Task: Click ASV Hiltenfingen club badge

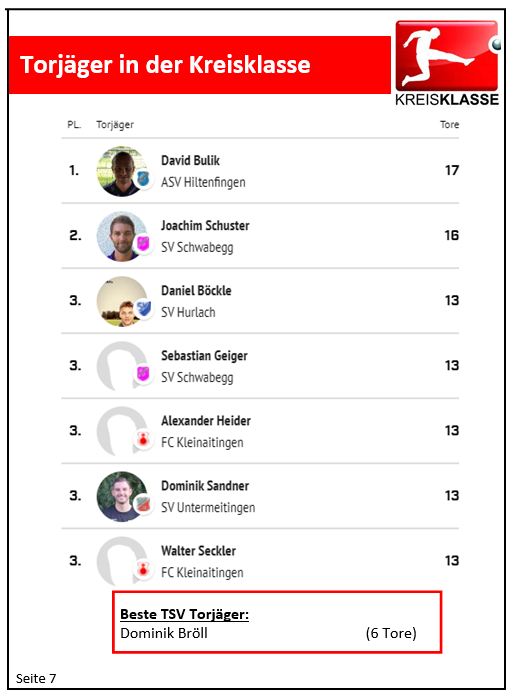Action: [143, 179]
